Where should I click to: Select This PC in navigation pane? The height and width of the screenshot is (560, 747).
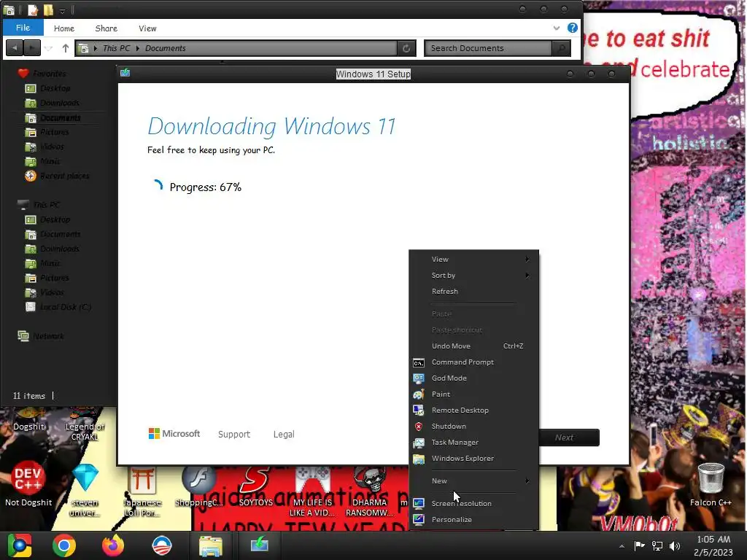click(x=46, y=205)
